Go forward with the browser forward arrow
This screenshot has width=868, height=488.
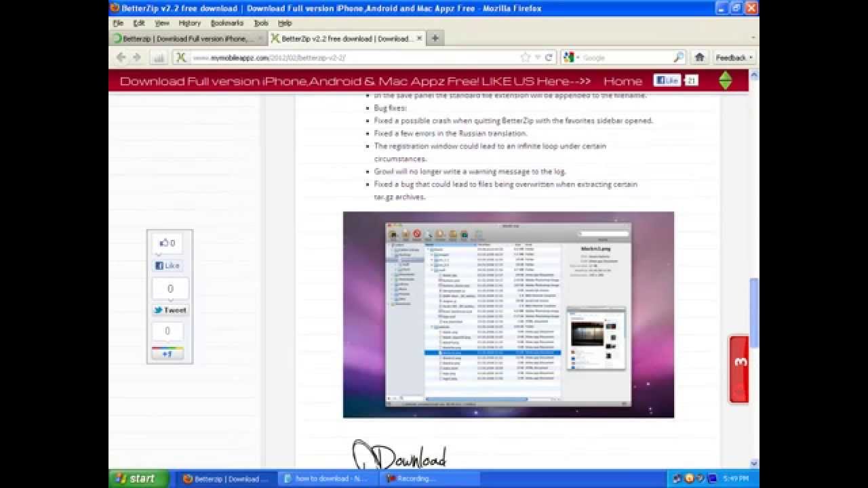[137, 58]
